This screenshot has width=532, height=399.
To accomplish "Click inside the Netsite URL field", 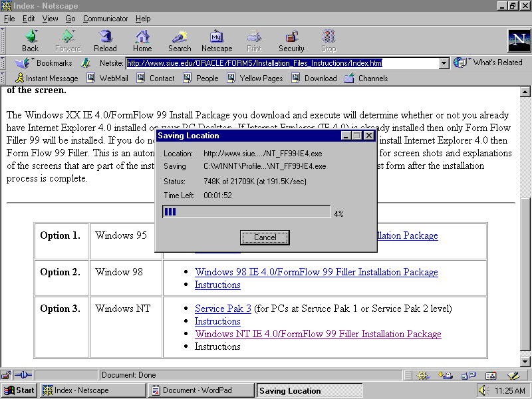I will click(279, 63).
